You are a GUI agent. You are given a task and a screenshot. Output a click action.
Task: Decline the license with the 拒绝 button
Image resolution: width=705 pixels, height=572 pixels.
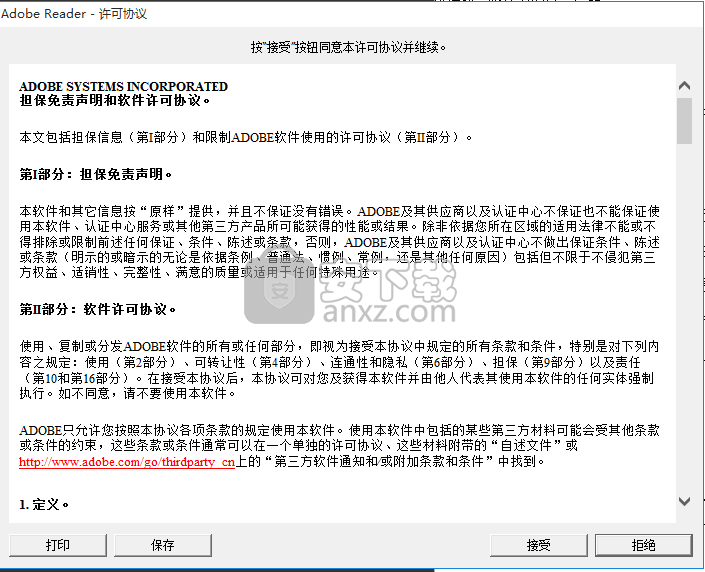point(643,545)
